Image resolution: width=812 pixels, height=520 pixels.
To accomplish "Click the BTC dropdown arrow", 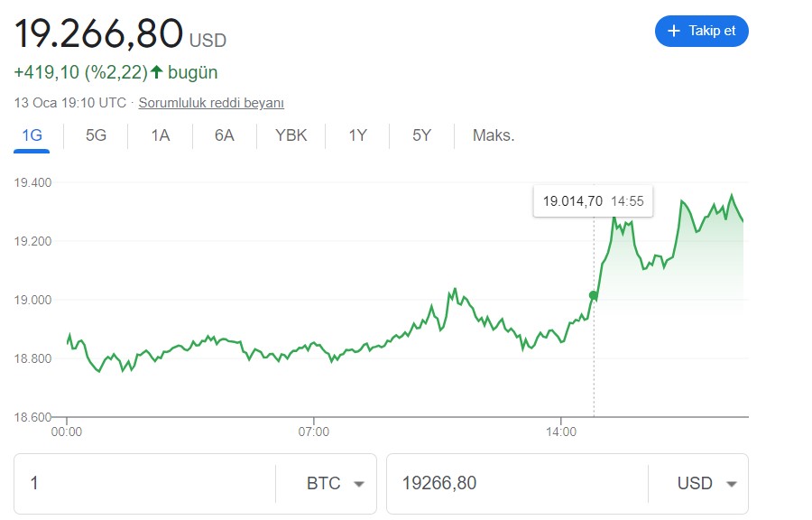I will pos(357,483).
